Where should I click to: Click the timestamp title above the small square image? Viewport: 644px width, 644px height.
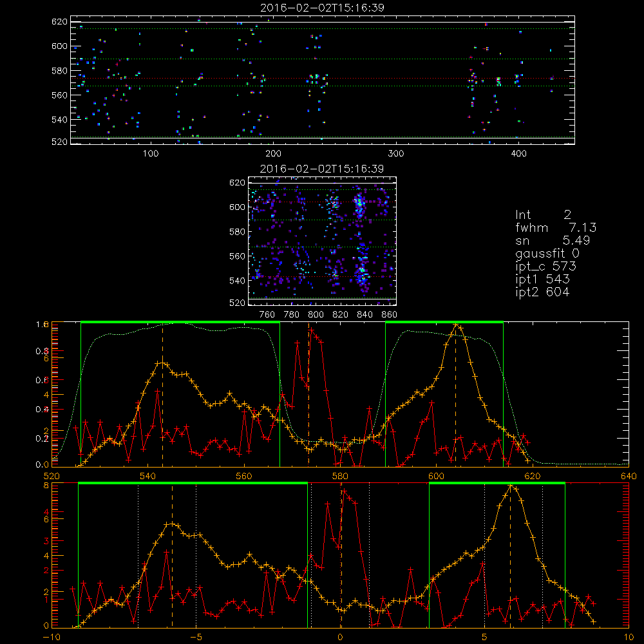pyautogui.click(x=322, y=169)
